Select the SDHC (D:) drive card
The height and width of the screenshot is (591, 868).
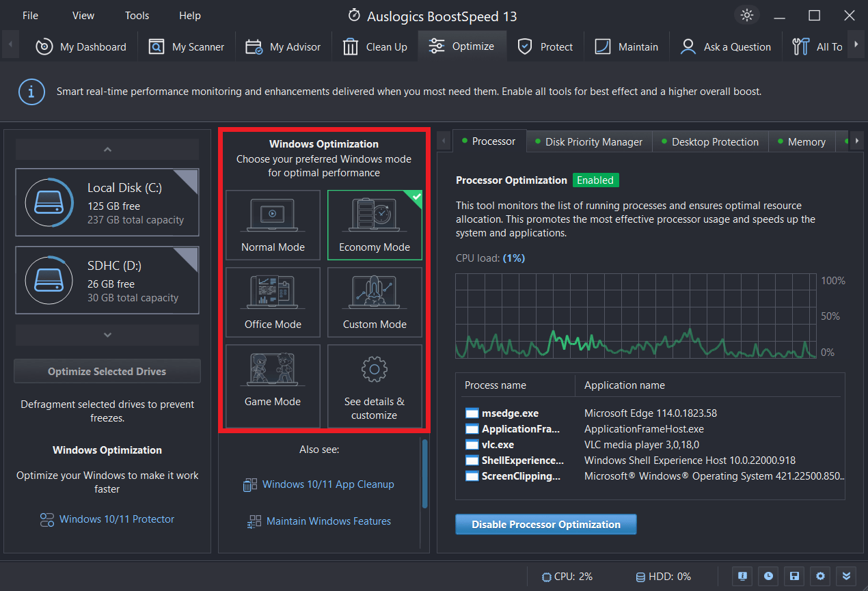[x=107, y=281]
